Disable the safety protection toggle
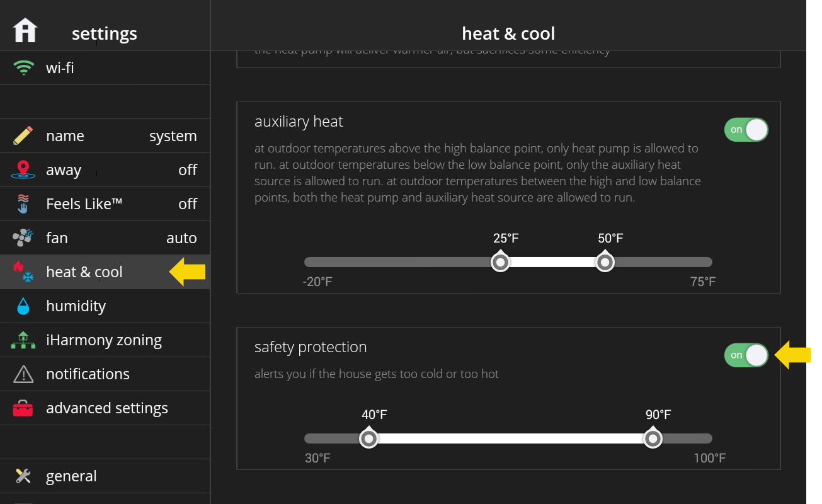Screen dimensions: 822x504 746,355
